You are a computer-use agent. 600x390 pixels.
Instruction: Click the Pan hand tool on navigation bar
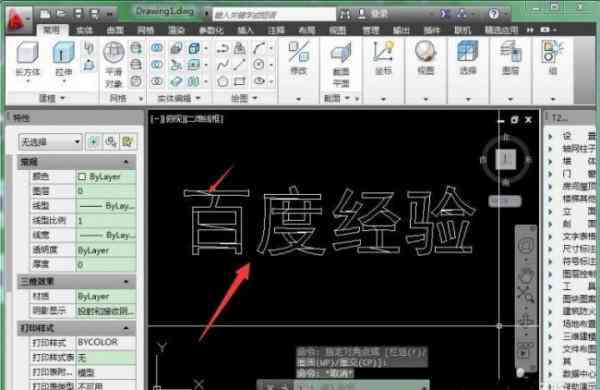pyautogui.click(x=526, y=276)
